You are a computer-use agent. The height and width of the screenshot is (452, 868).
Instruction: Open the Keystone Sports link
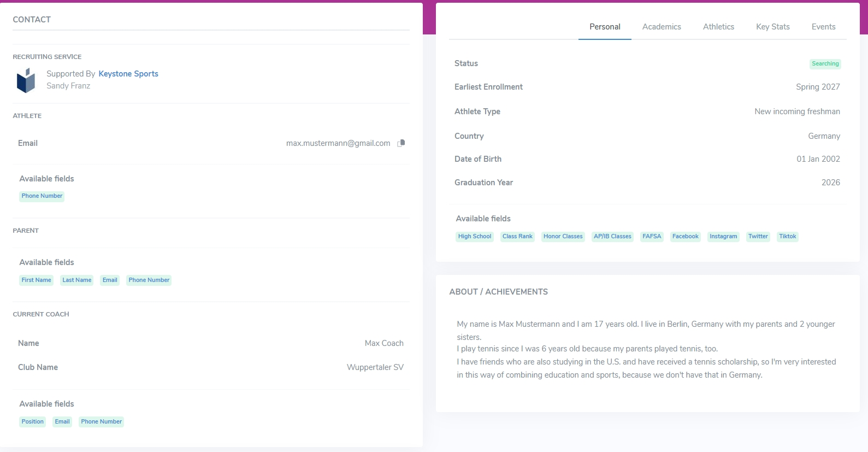(x=128, y=74)
